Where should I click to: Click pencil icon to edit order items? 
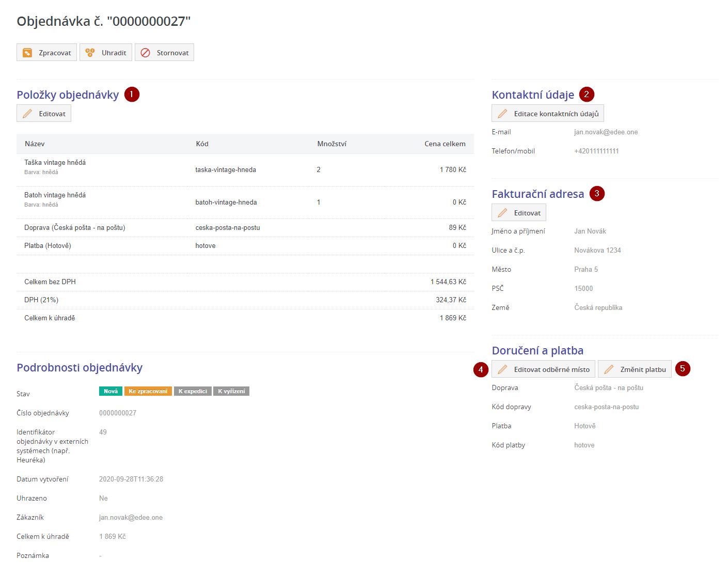(27, 114)
